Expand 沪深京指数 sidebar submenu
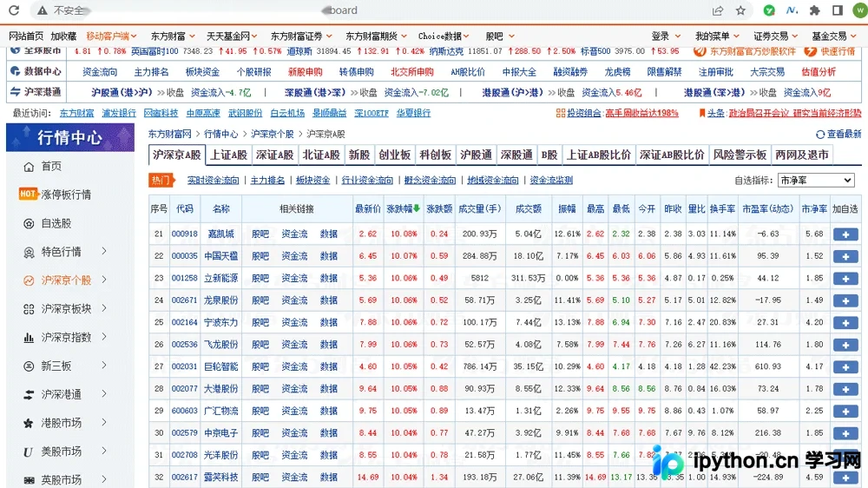Screen dimensions: 868x488 pyautogui.click(x=104, y=337)
